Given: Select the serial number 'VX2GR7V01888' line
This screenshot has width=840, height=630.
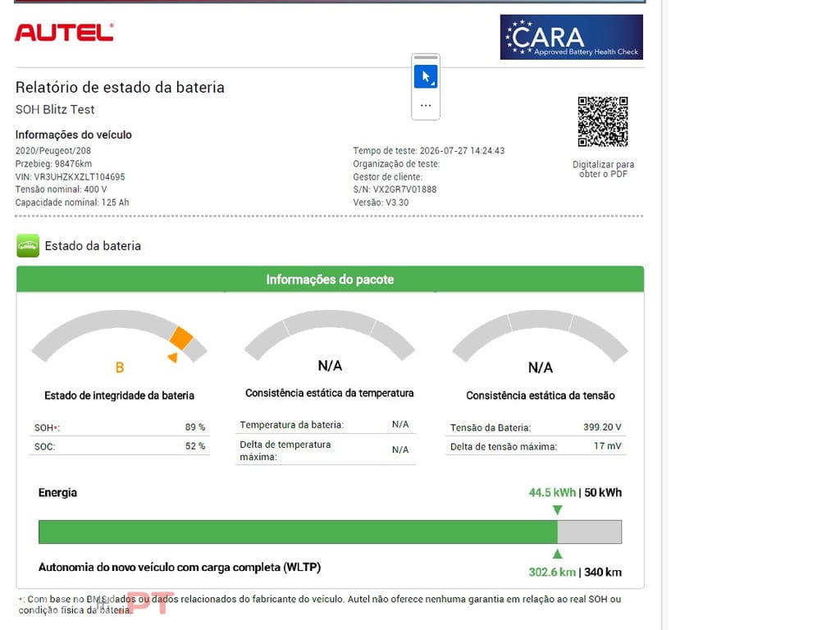Looking at the screenshot, I should click(395, 189).
